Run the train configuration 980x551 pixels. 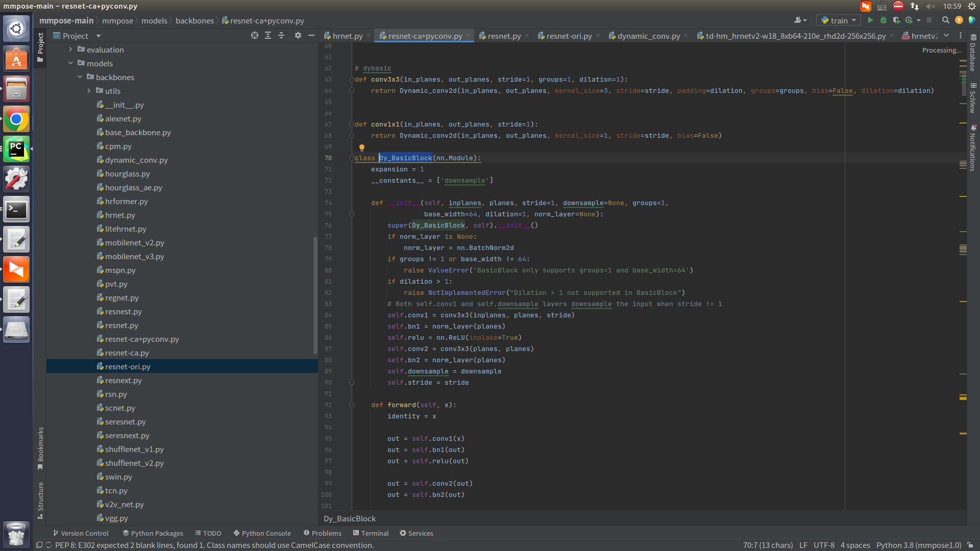tap(871, 20)
